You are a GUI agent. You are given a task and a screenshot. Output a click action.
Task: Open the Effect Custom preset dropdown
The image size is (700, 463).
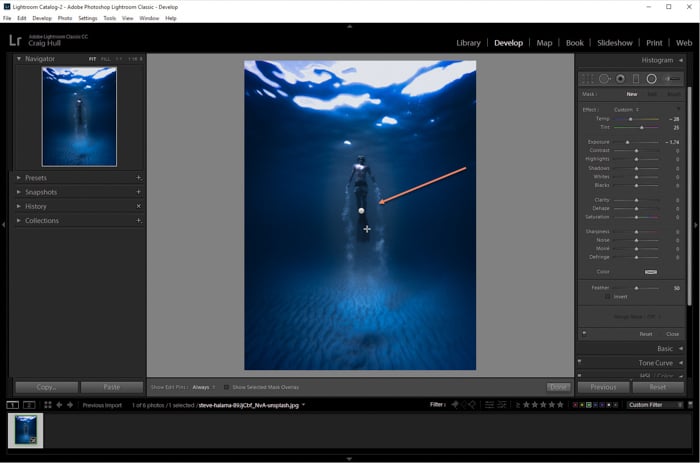click(x=626, y=110)
